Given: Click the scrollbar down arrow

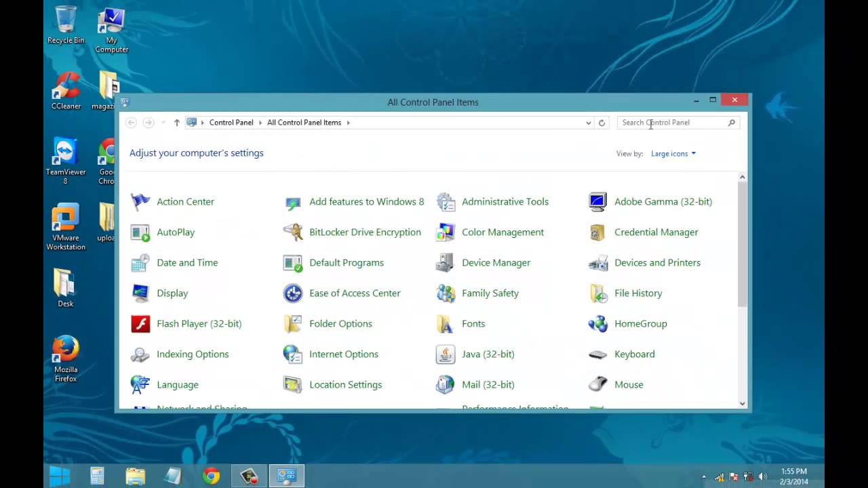Looking at the screenshot, I should click(x=742, y=403).
